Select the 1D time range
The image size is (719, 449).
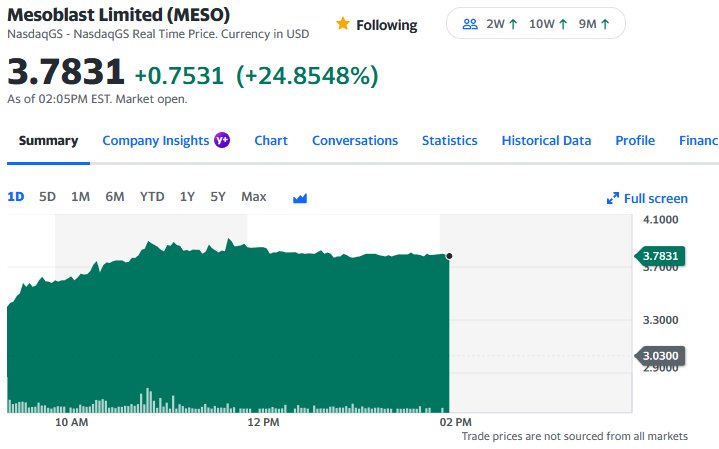coord(16,197)
